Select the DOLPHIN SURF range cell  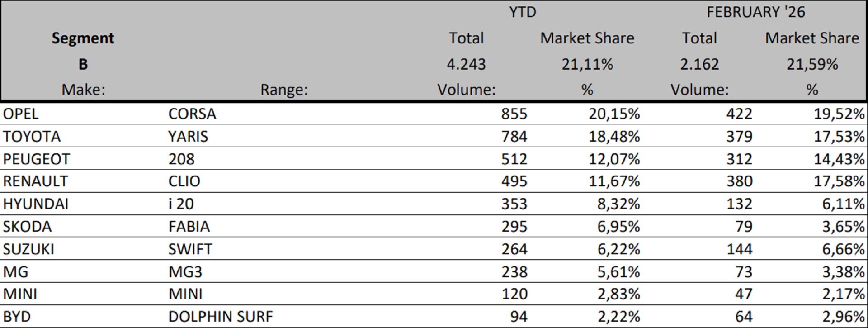(x=221, y=316)
